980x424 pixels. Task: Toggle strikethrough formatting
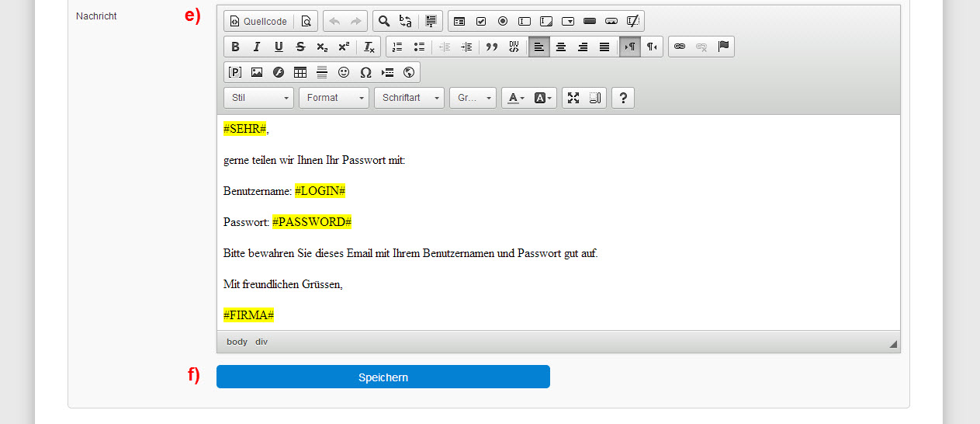(300, 47)
